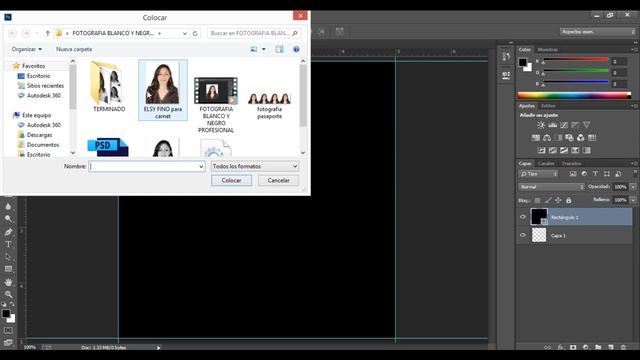Switch to the Estilos tab
The image size is (640, 360).
tap(548, 106)
